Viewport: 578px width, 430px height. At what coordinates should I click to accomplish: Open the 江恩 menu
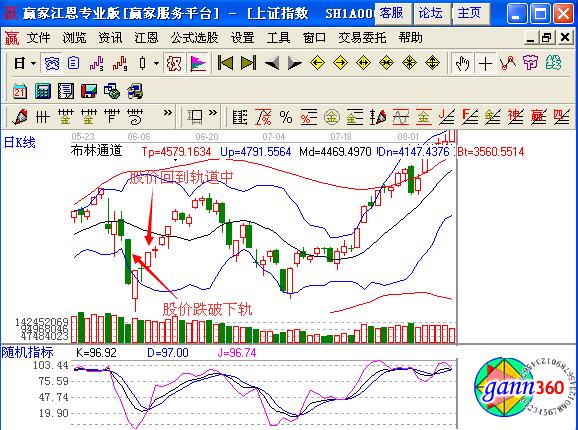(146, 38)
